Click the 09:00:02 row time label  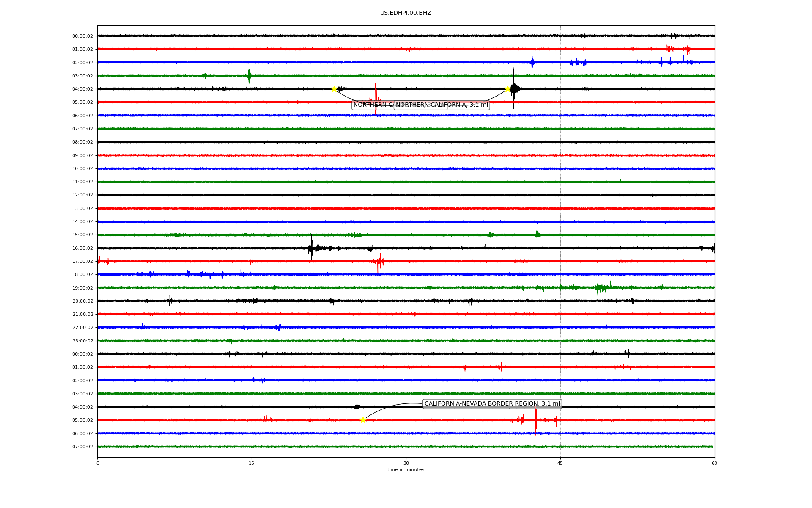pos(82,155)
